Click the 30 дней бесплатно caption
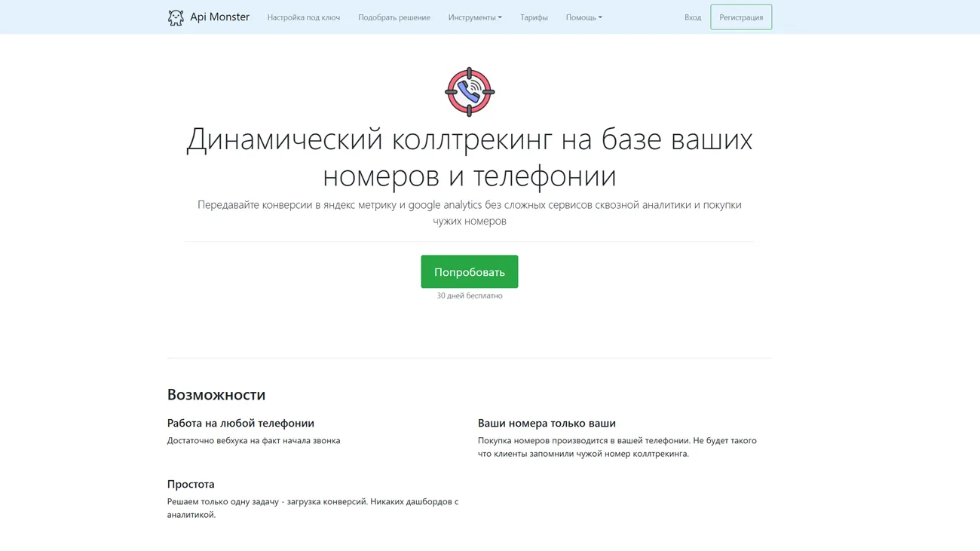 coord(469,295)
